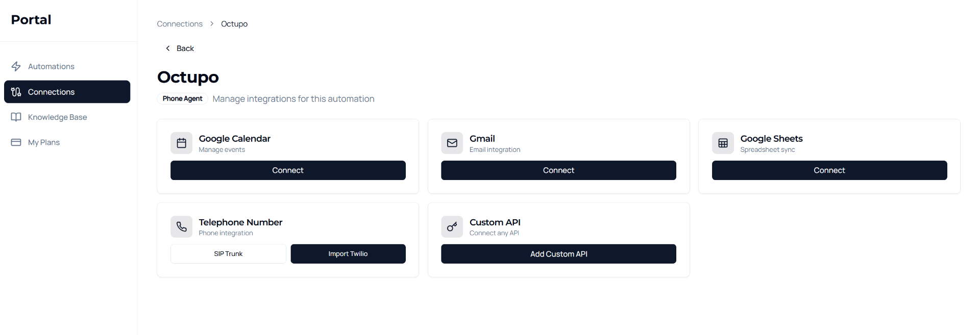Navigate to Connections breadcrumb link
This screenshot has height=335, width=980.
180,24
